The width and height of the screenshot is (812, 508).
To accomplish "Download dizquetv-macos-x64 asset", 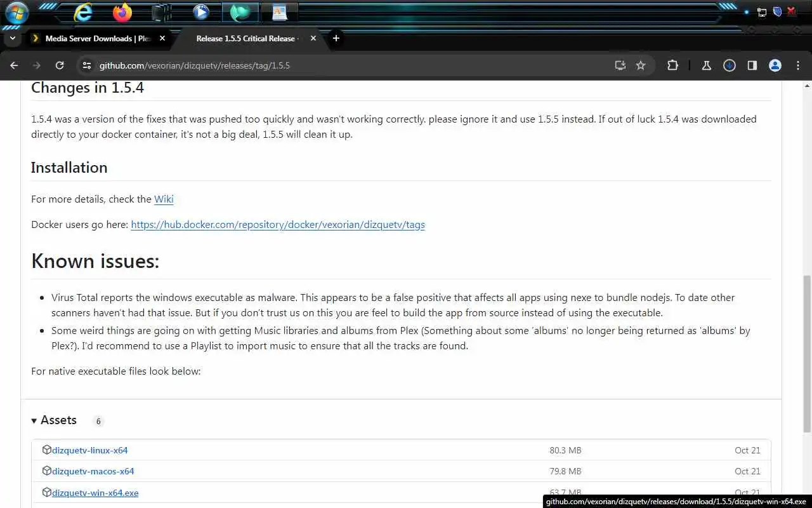I will tap(93, 471).
